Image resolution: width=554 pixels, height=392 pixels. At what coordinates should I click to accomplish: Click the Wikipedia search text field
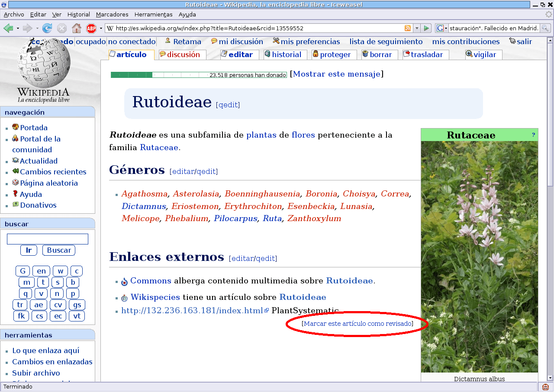48,239
